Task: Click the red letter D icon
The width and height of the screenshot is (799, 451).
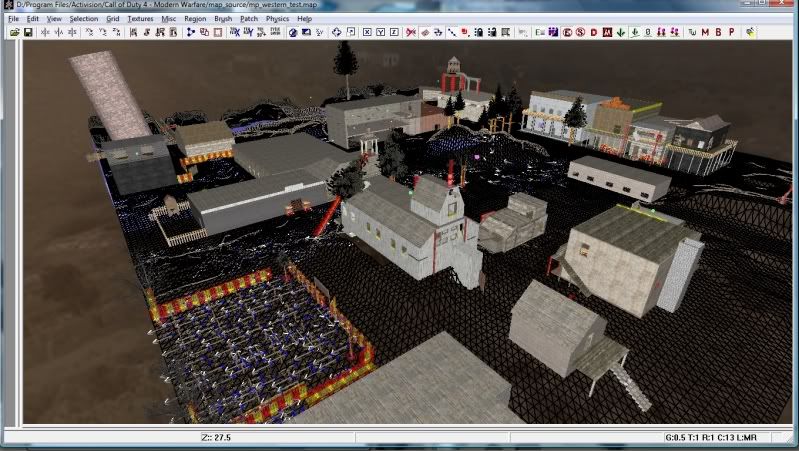Action: (x=594, y=32)
